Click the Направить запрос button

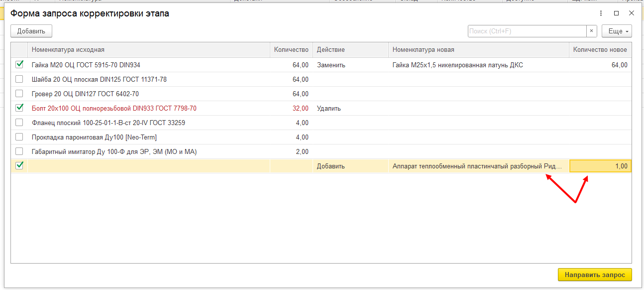point(595,275)
